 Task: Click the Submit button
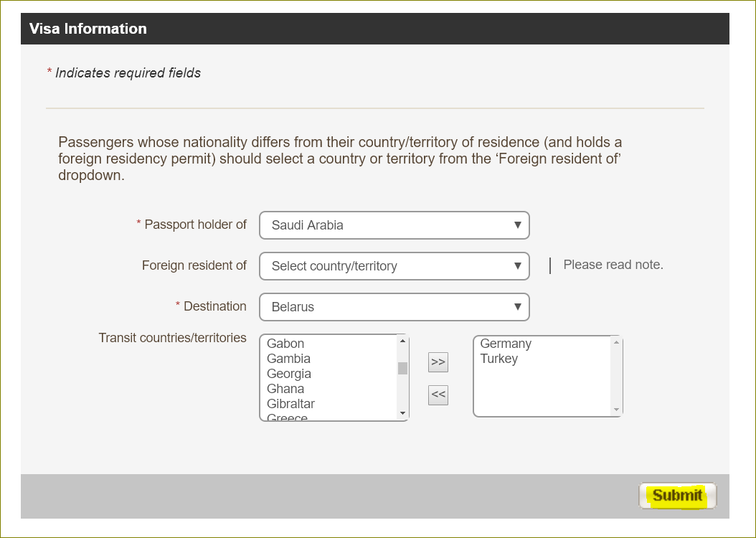[677, 496]
